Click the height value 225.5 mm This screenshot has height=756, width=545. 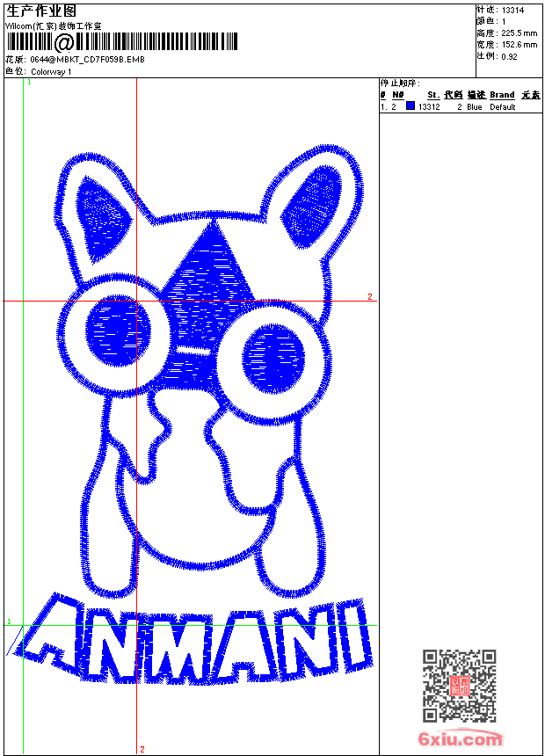(519, 33)
